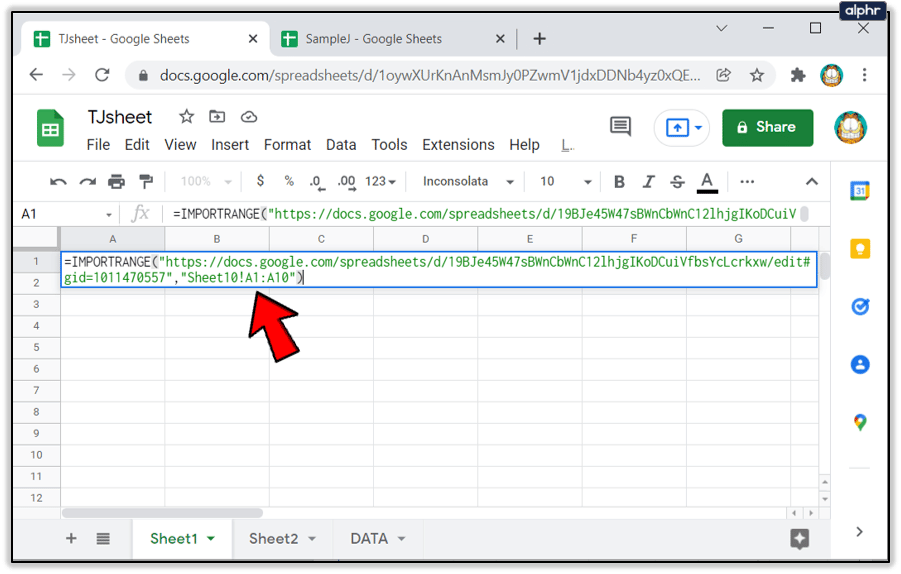Click the Print icon
The image size is (901, 574).
pyautogui.click(x=117, y=182)
